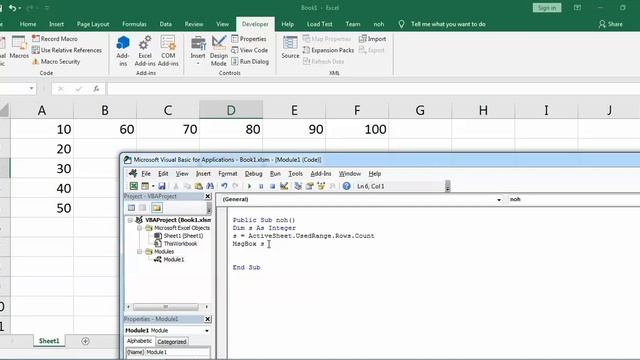The width and height of the screenshot is (640, 360).
Task: Open Excel Add-ins dialog
Action: 145,51
